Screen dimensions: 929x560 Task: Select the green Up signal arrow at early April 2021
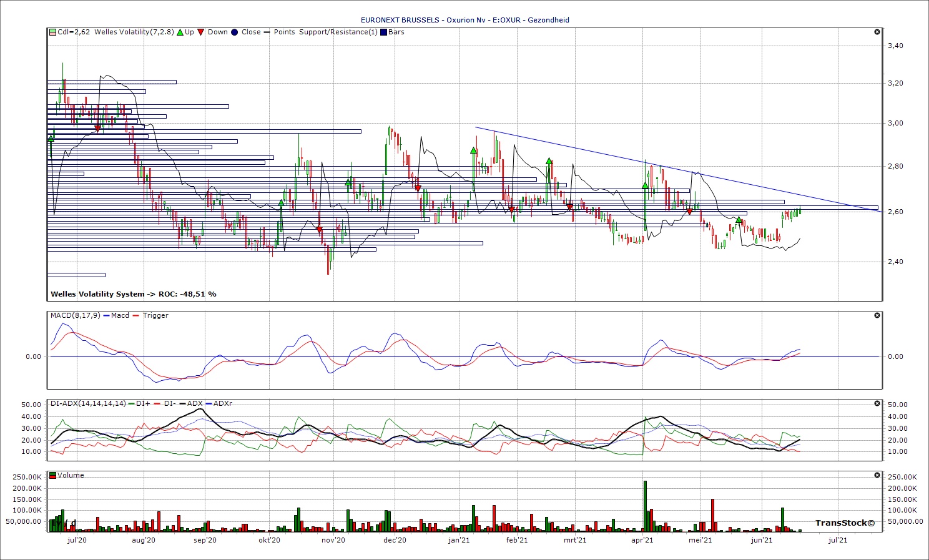[645, 185]
